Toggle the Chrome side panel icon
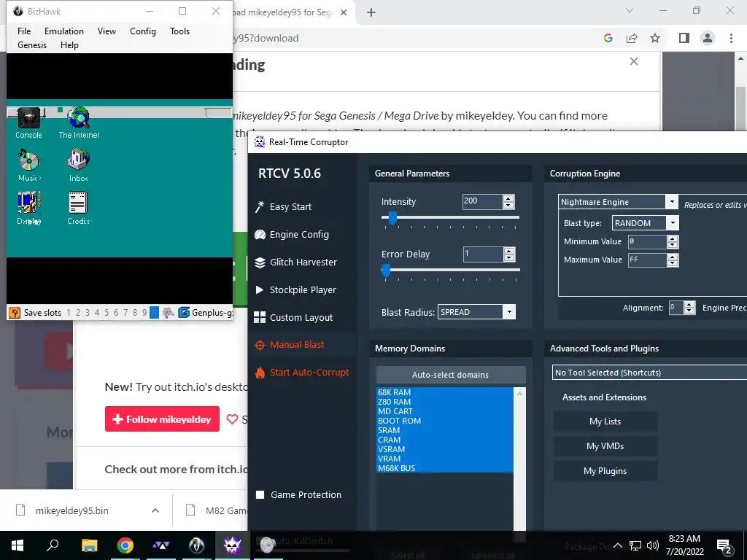The height and width of the screenshot is (560, 747). pyautogui.click(x=684, y=38)
